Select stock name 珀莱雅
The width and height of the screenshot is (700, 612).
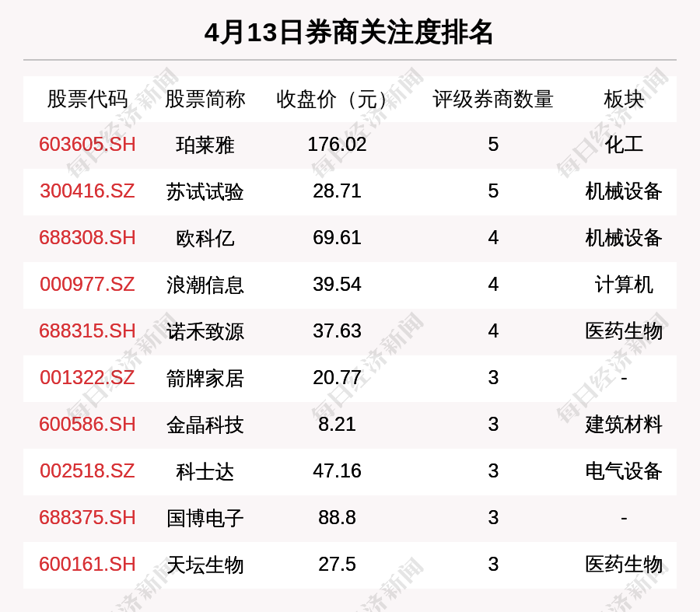[205, 145]
